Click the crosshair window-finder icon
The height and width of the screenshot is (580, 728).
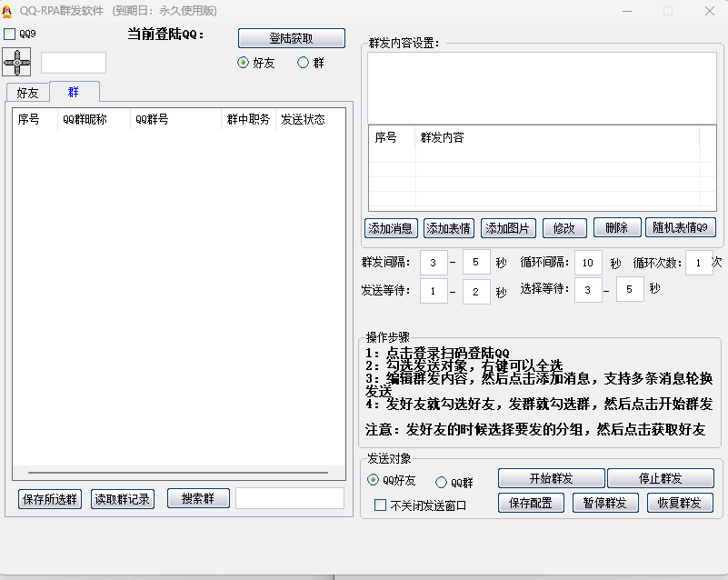click(x=17, y=62)
